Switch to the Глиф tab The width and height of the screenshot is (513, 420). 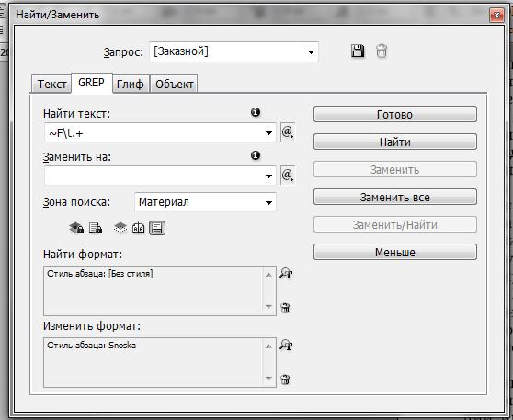(x=131, y=84)
